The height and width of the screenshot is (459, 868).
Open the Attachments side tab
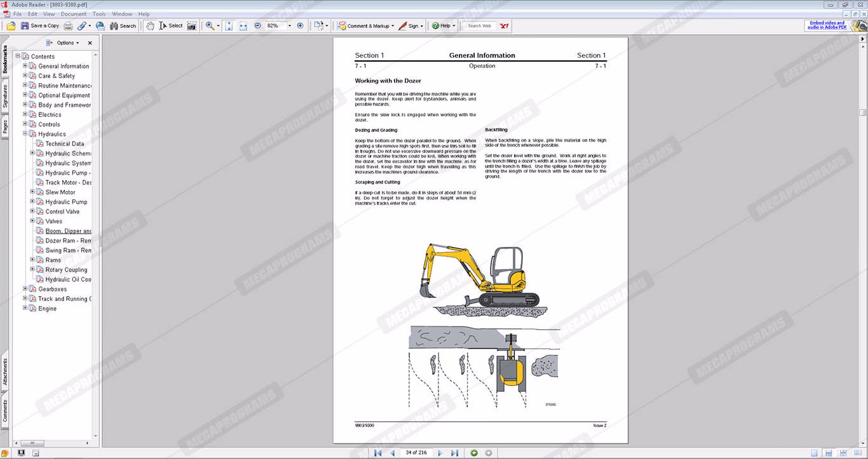(x=5, y=373)
